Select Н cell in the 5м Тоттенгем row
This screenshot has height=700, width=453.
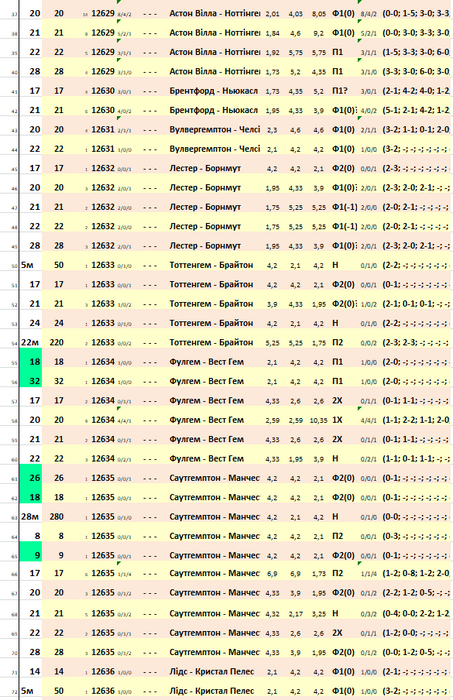click(x=335, y=265)
